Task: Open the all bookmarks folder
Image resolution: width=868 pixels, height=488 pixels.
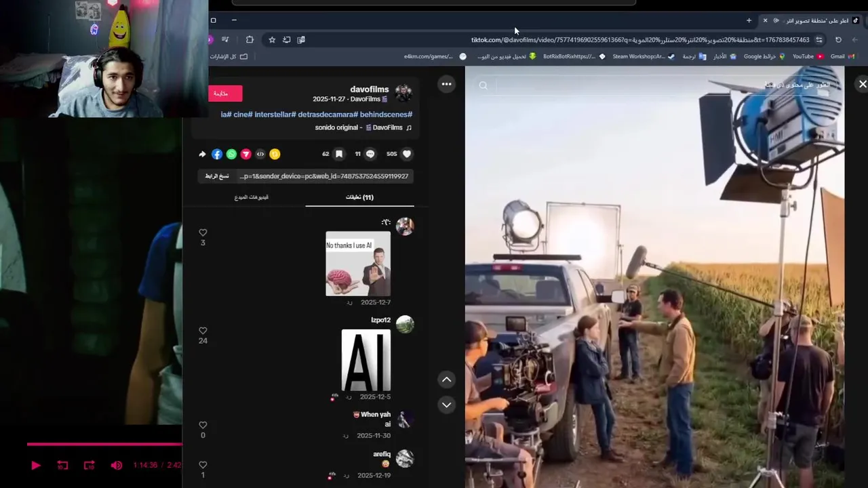Action: 229,56
